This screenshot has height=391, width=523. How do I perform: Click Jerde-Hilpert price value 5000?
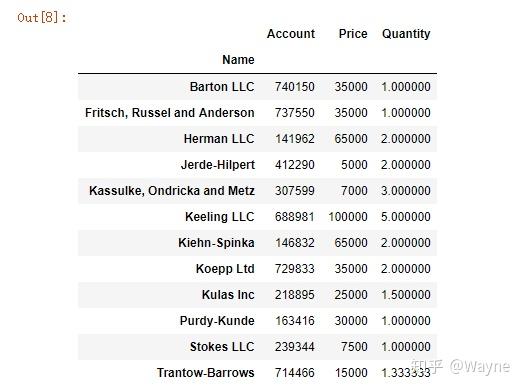[x=354, y=165]
